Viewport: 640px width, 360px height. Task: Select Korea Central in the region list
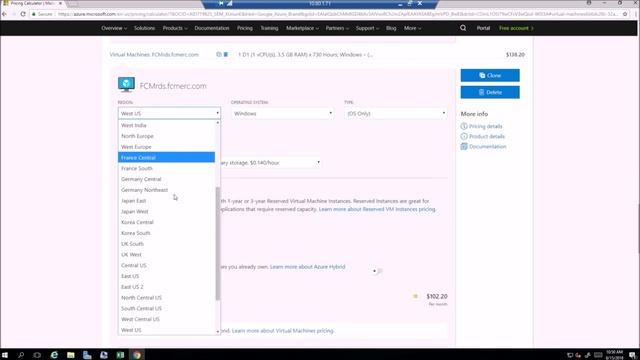(x=167, y=222)
